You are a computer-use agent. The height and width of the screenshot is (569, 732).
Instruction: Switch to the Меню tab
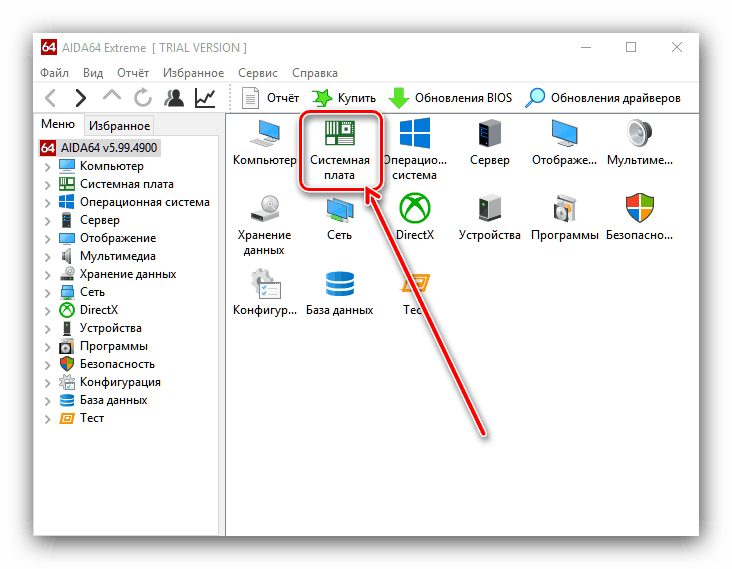point(58,124)
